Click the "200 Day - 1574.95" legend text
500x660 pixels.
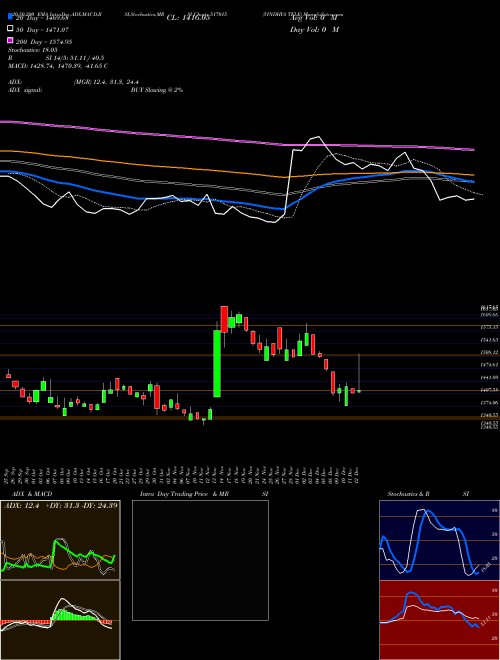pos(44,41)
